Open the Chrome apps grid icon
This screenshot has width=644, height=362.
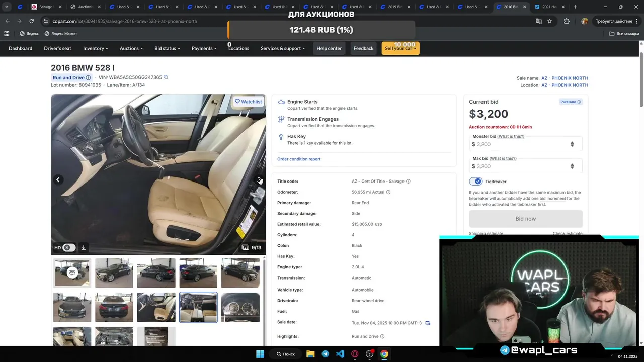coord(7,34)
